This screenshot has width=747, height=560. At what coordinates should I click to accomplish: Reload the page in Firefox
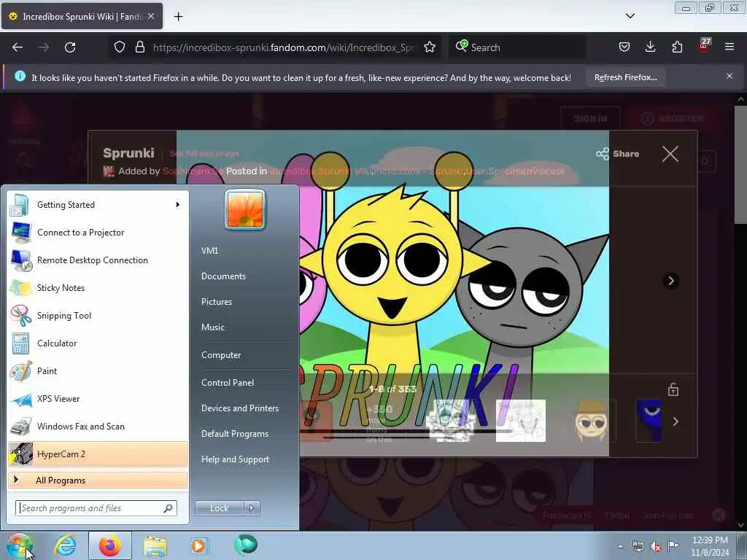pyautogui.click(x=70, y=47)
